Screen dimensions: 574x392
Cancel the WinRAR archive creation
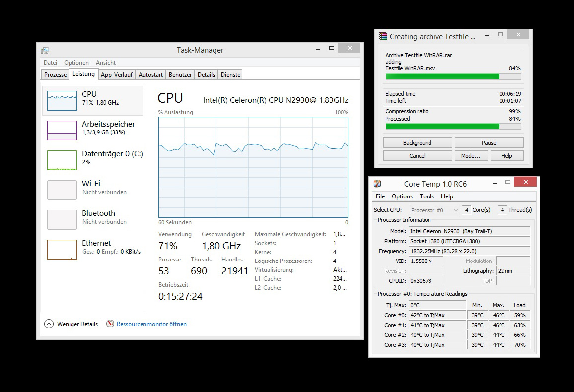(x=417, y=155)
